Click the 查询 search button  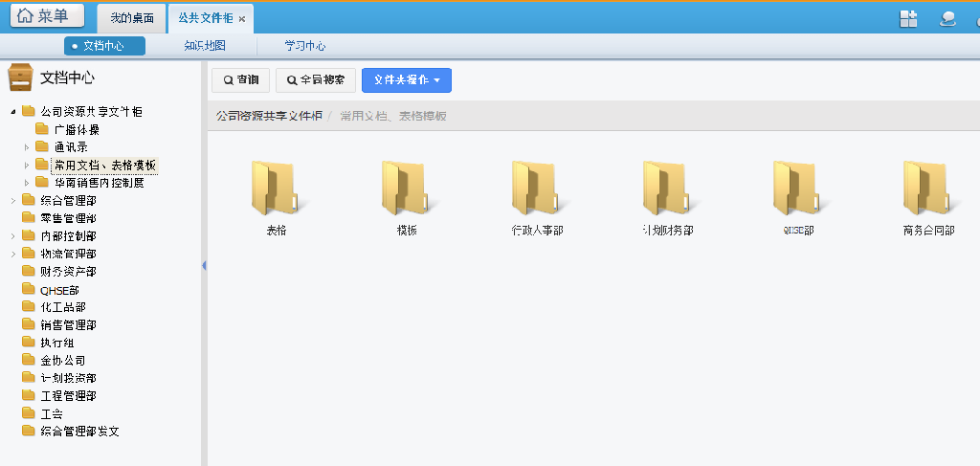click(x=240, y=80)
